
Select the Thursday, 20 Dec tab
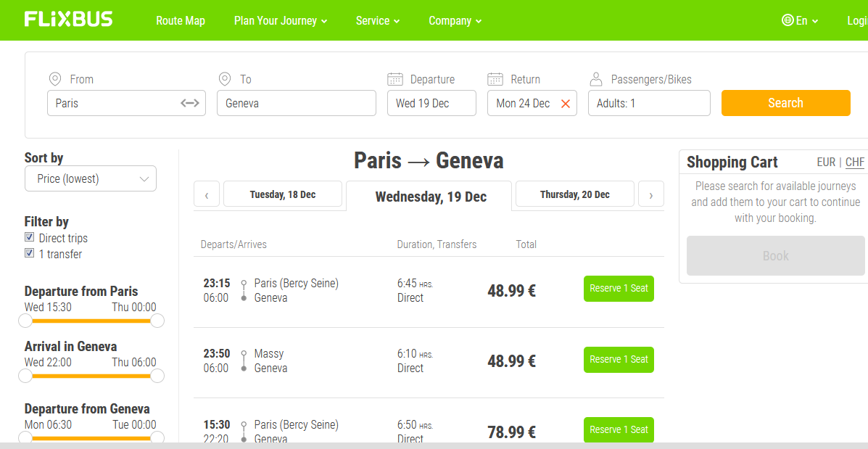[x=574, y=194]
